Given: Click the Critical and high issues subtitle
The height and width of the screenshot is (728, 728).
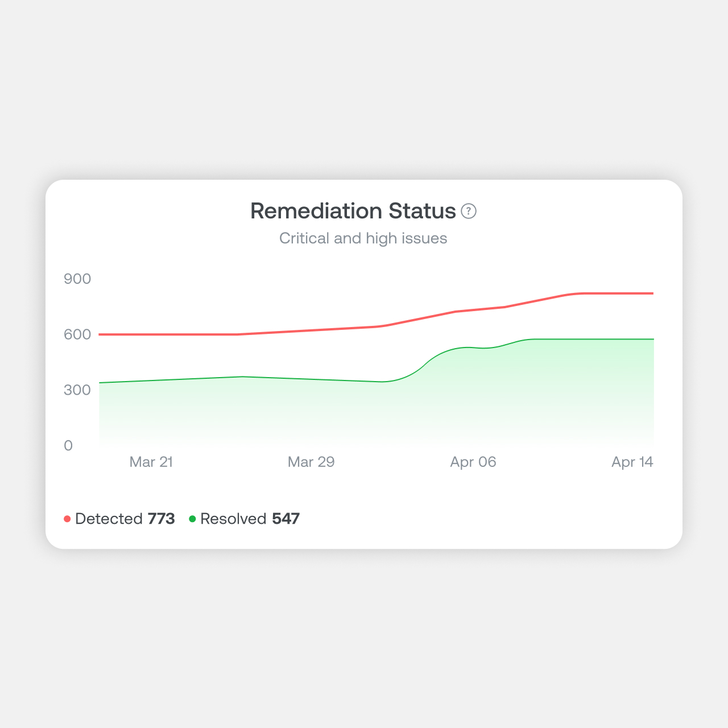Looking at the screenshot, I should tap(363, 238).
